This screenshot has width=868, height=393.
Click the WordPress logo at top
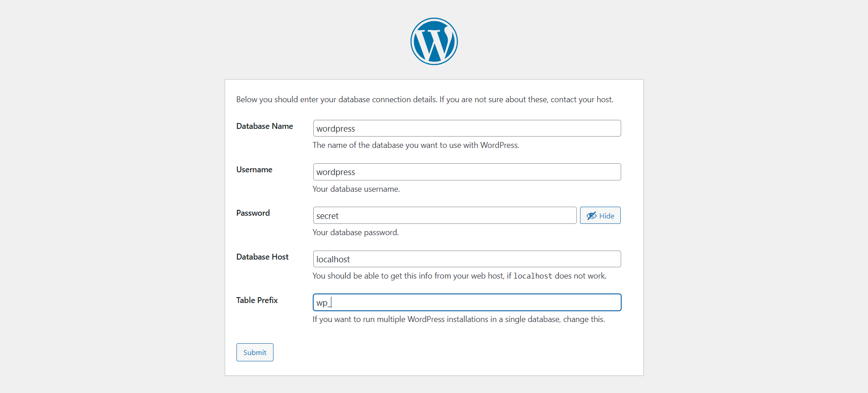[434, 41]
